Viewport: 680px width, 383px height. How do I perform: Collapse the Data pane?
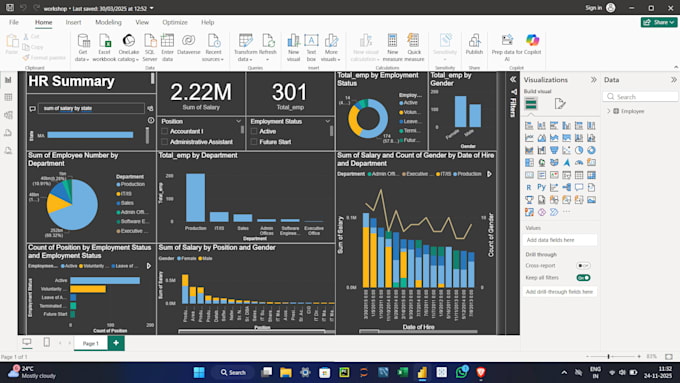pyautogui.click(x=673, y=80)
